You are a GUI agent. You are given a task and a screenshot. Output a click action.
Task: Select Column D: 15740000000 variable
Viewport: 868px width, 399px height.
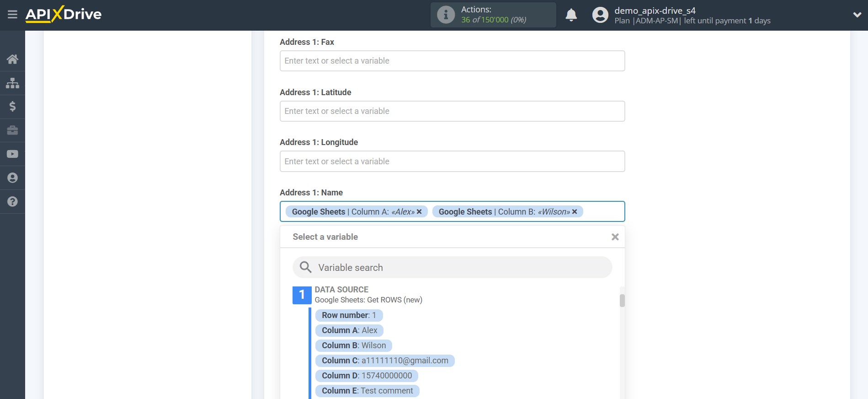tap(367, 376)
